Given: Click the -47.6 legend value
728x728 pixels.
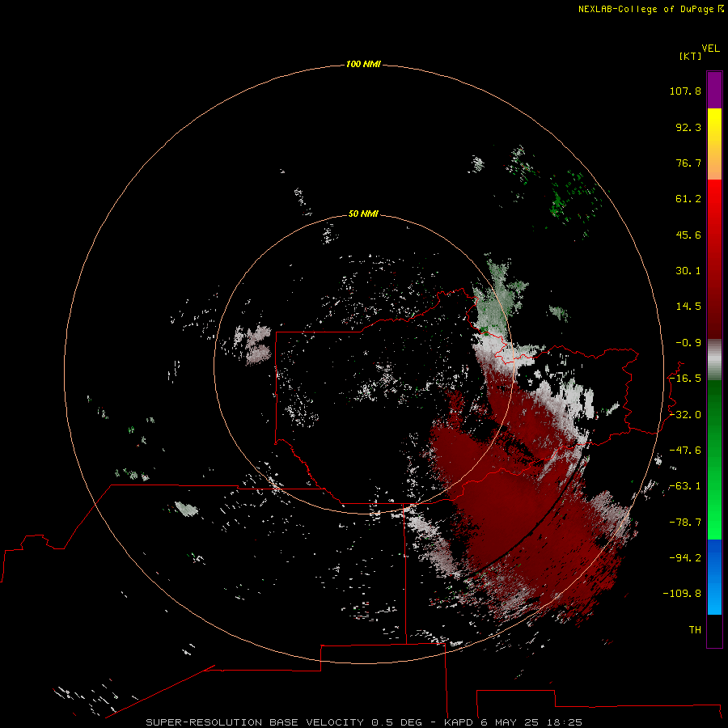Looking at the screenshot, I should click(x=685, y=451).
